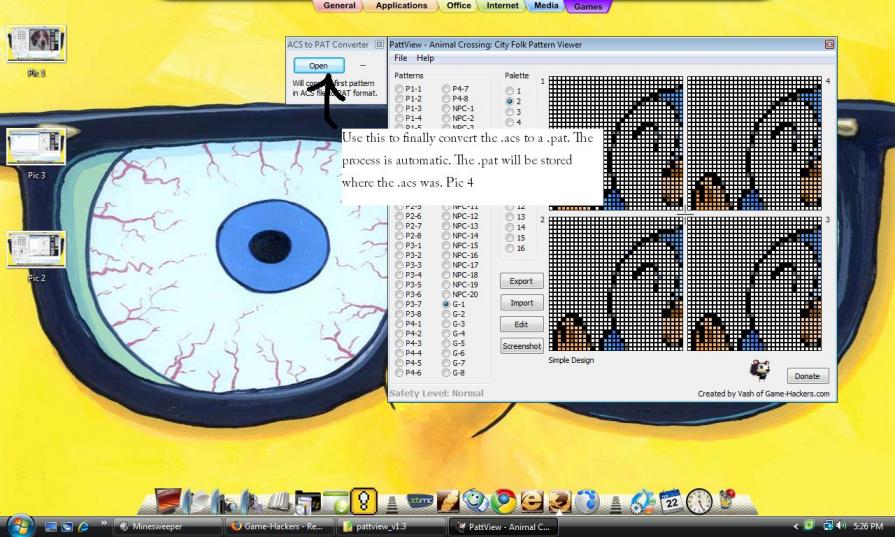
Task: Open the red laptop dock icon
Action: pyautogui.click(x=168, y=501)
